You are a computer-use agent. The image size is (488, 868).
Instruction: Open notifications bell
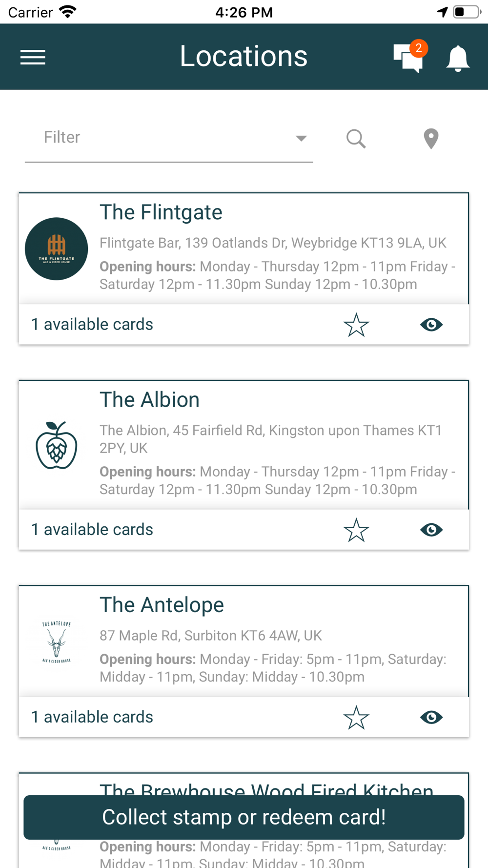[x=458, y=59]
